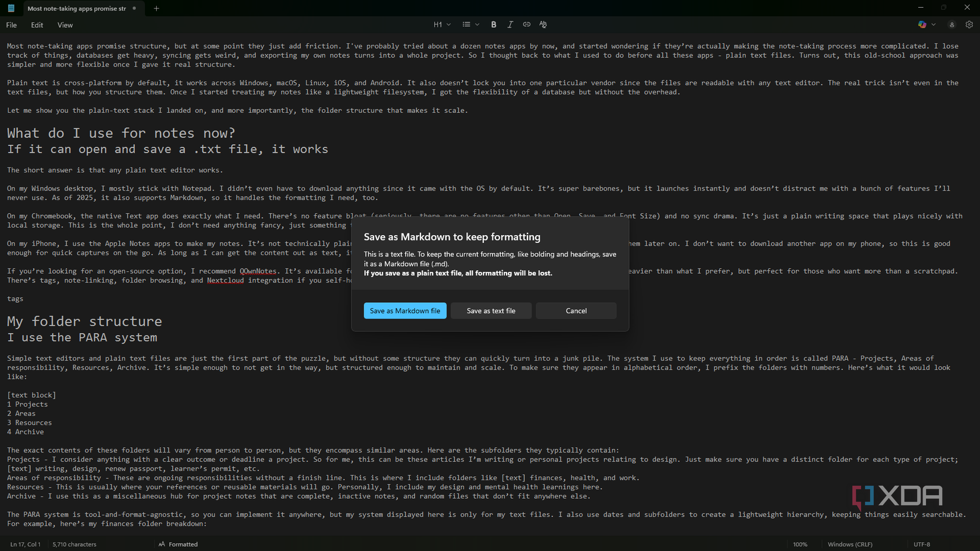This screenshot has width=980, height=551.
Task: Open the Edit menu
Action: click(x=37, y=25)
